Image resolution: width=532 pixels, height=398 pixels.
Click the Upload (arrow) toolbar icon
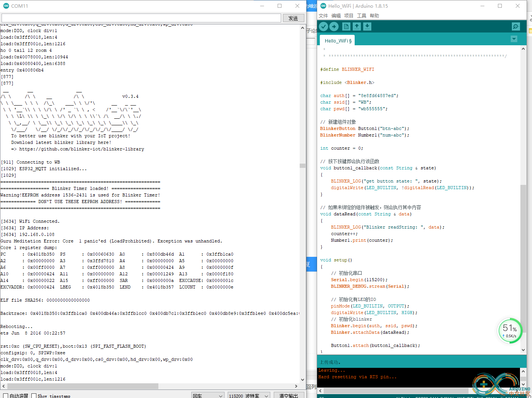coord(334,26)
